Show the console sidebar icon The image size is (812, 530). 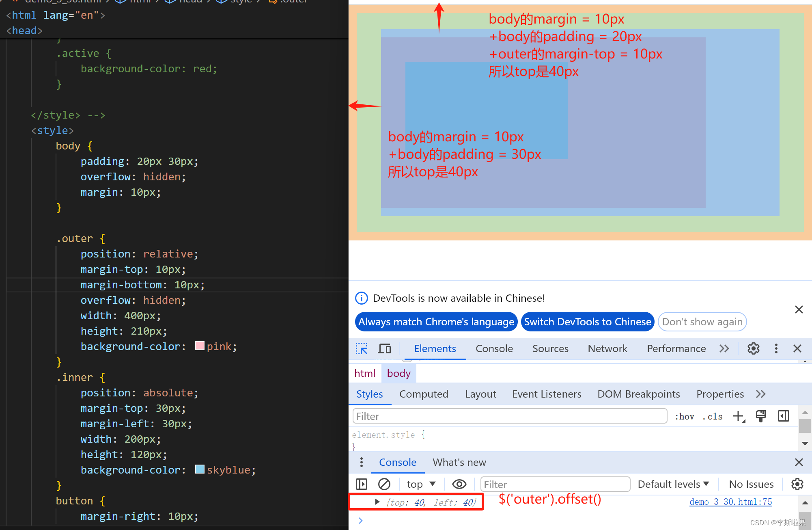[x=361, y=484]
